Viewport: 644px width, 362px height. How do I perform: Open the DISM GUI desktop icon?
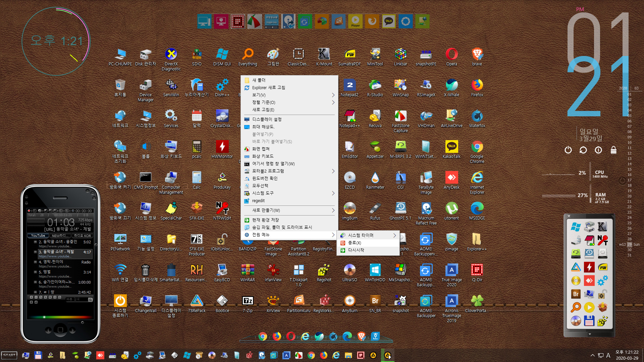[x=222, y=57]
